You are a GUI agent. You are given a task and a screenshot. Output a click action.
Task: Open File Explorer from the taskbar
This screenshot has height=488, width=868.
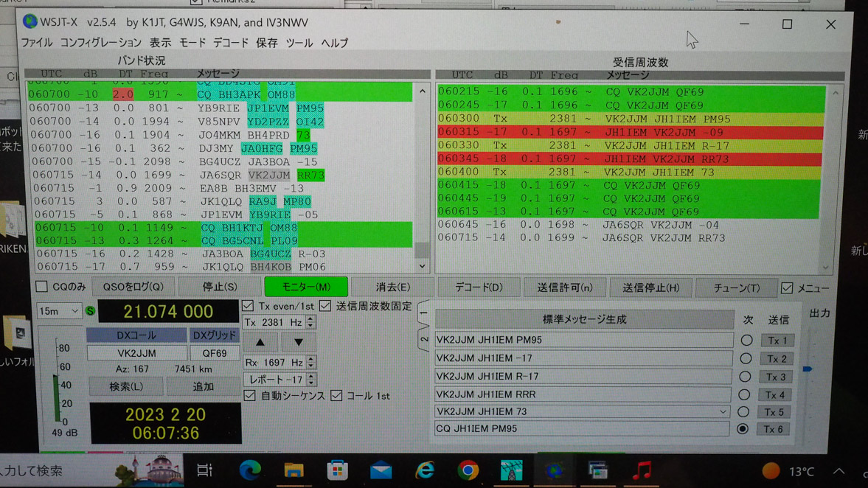click(294, 470)
